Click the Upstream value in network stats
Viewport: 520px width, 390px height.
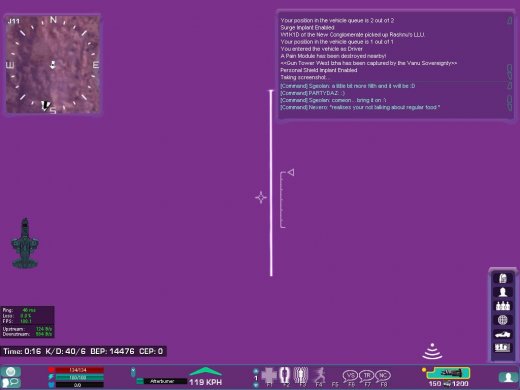pos(44,329)
